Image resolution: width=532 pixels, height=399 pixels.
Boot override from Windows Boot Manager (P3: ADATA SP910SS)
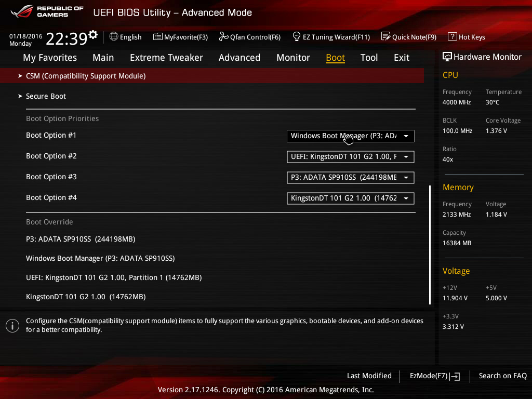[100, 259]
